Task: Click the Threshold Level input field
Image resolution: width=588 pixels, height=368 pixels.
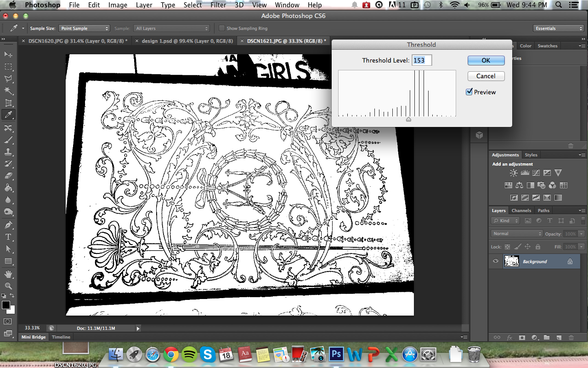Action: [x=422, y=60]
